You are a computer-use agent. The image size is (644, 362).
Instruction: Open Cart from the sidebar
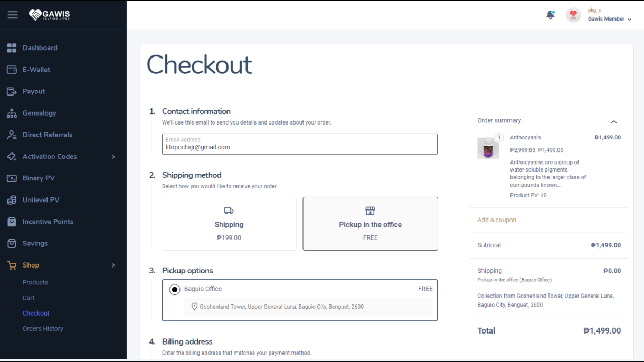(29, 298)
